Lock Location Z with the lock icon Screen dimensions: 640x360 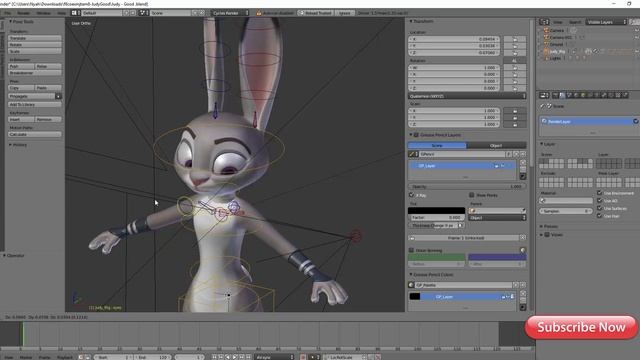pos(515,53)
